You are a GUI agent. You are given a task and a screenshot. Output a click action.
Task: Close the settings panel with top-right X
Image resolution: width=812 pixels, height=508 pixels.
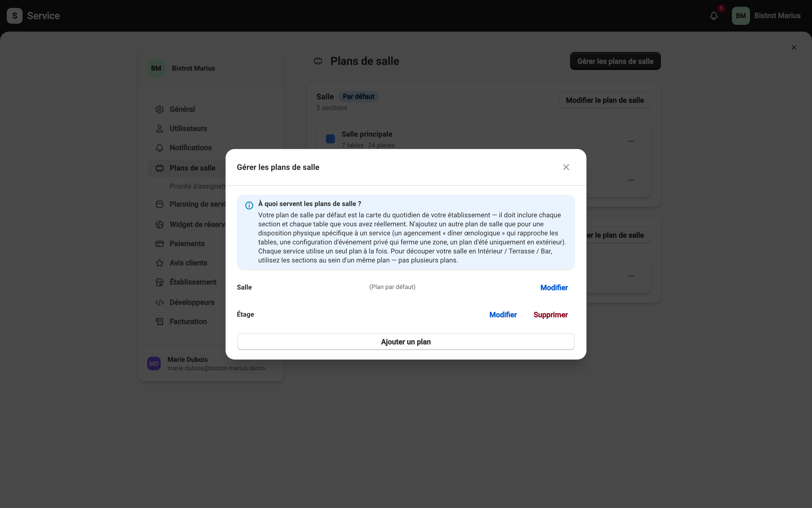794,47
